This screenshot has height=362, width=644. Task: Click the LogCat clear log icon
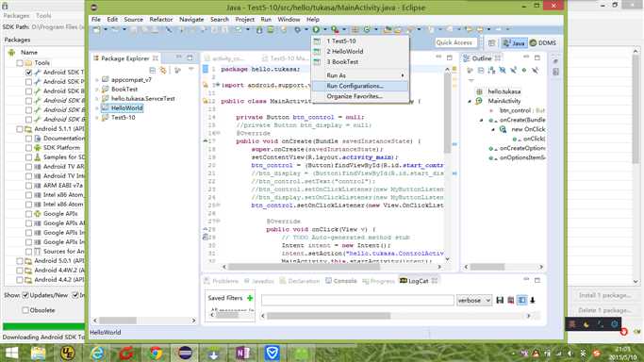(510, 301)
